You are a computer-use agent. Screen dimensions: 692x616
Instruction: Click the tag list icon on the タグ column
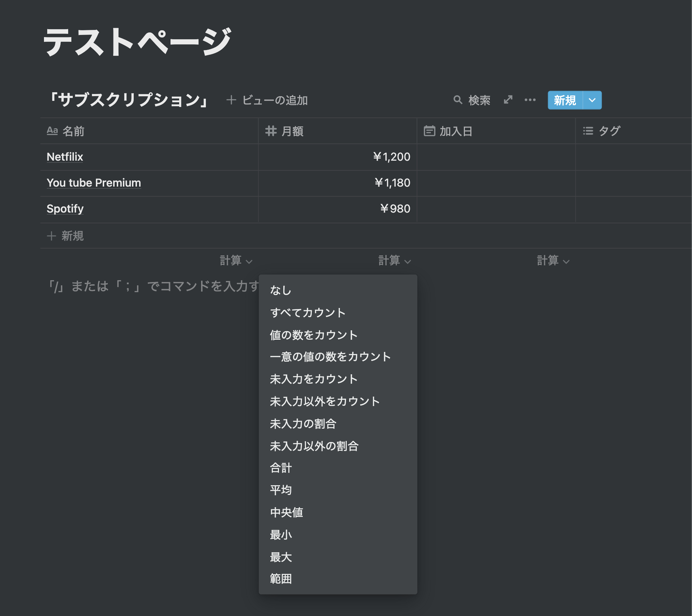click(x=587, y=131)
